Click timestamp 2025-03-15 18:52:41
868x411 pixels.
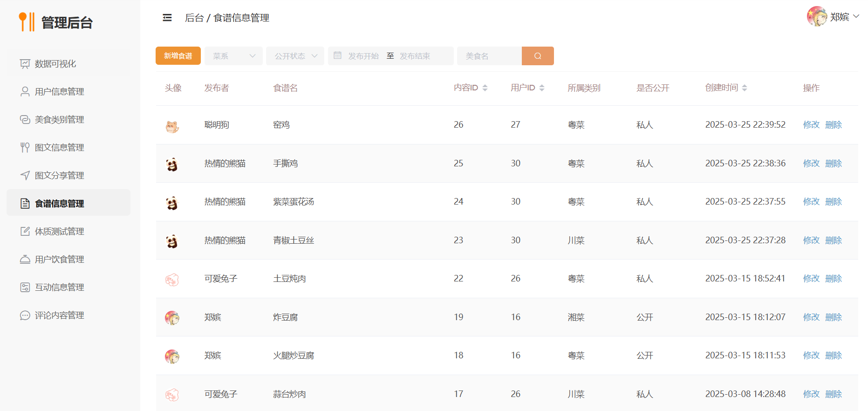[745, 279]
